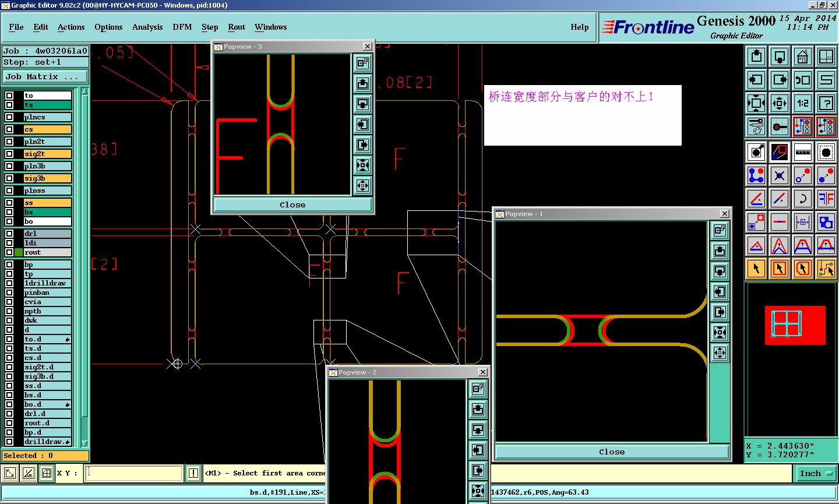Select the 'pinban' layer name
839x504 pixels.
tap(48, 292)
